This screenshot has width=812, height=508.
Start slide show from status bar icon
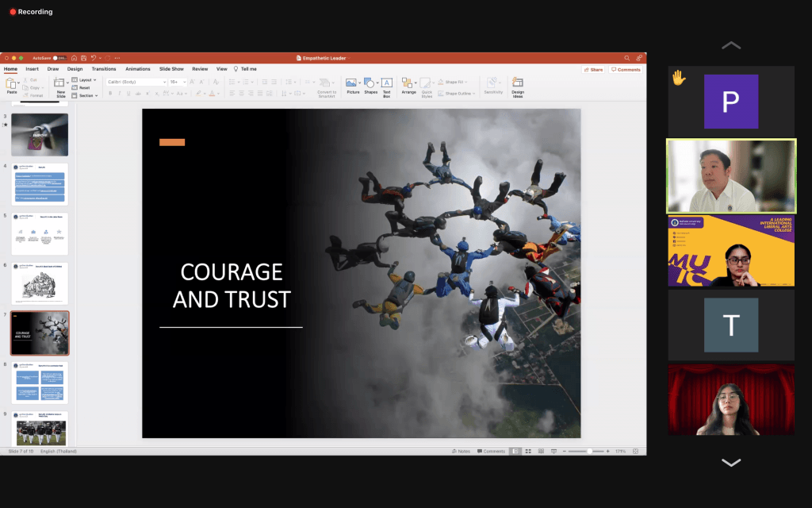tap(553, 451)
